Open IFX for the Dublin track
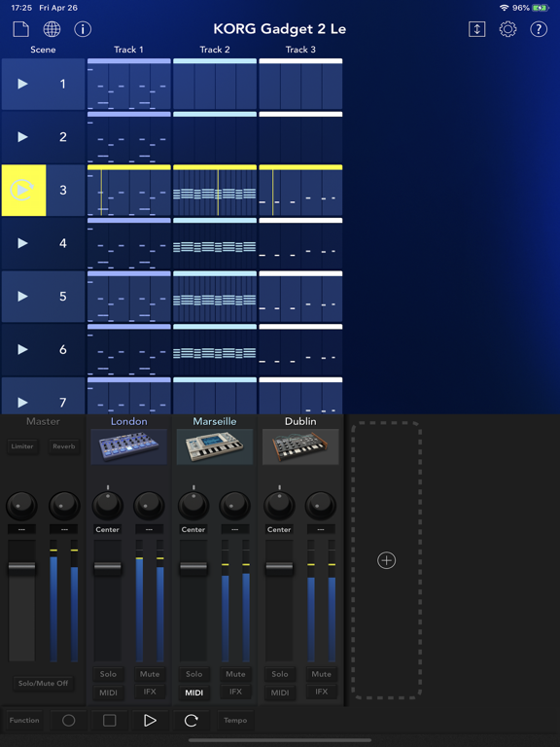The width and height of the screenshot is (560, 747). click(x=321, y=692)
